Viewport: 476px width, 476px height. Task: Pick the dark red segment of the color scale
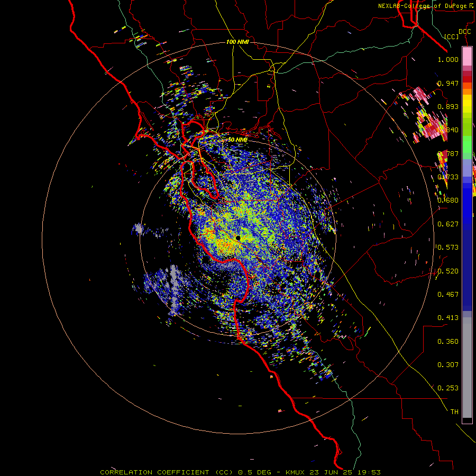coord(467,79)
